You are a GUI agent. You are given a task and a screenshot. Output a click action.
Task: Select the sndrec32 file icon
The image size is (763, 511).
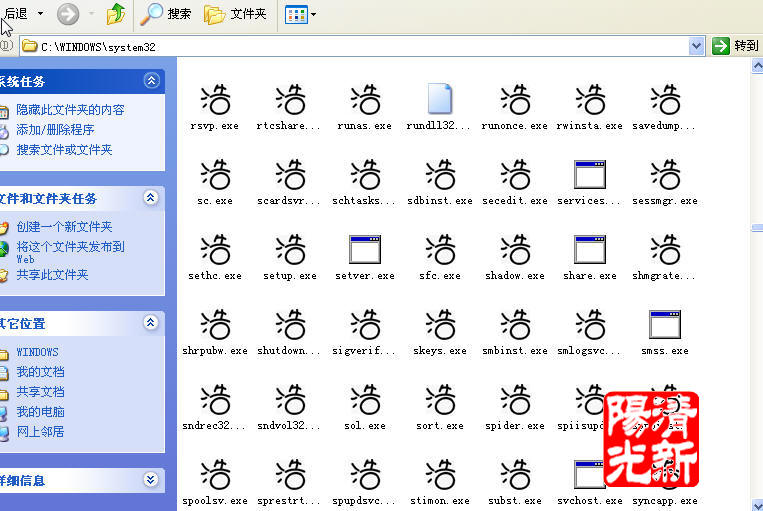(x=215, y=399)
